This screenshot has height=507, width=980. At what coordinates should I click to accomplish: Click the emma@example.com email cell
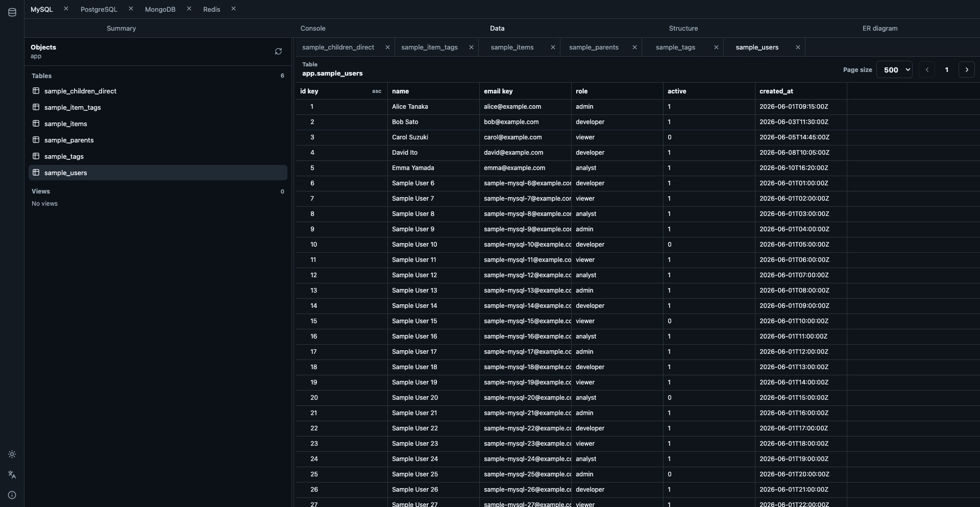coord(525,168)
